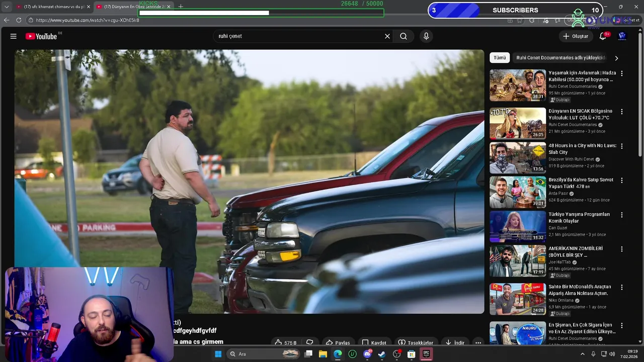Open Arda Pazır channel link
644x362 pixels.
(x=558, y=193)
